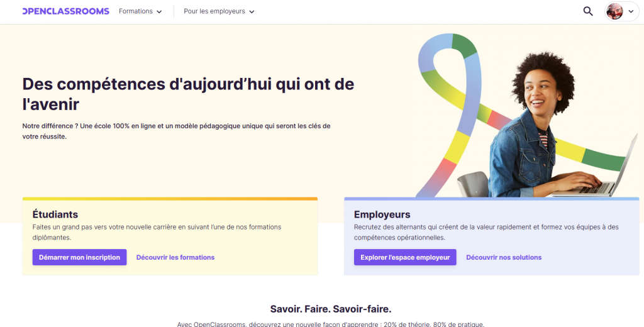Open the Formations dropdown menu
Viewport: 644px width, 327px height.
click(140, 11)
